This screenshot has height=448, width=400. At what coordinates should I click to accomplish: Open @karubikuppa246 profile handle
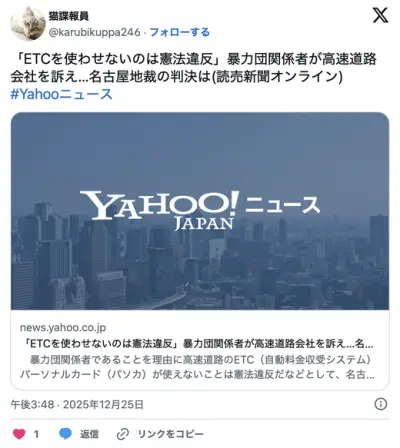[95, 32]
